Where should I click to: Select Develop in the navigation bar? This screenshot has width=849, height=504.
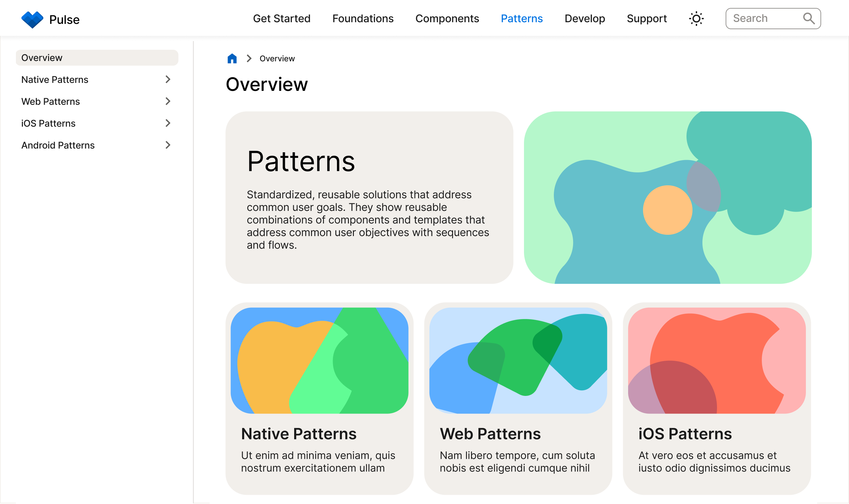point(585,19)
